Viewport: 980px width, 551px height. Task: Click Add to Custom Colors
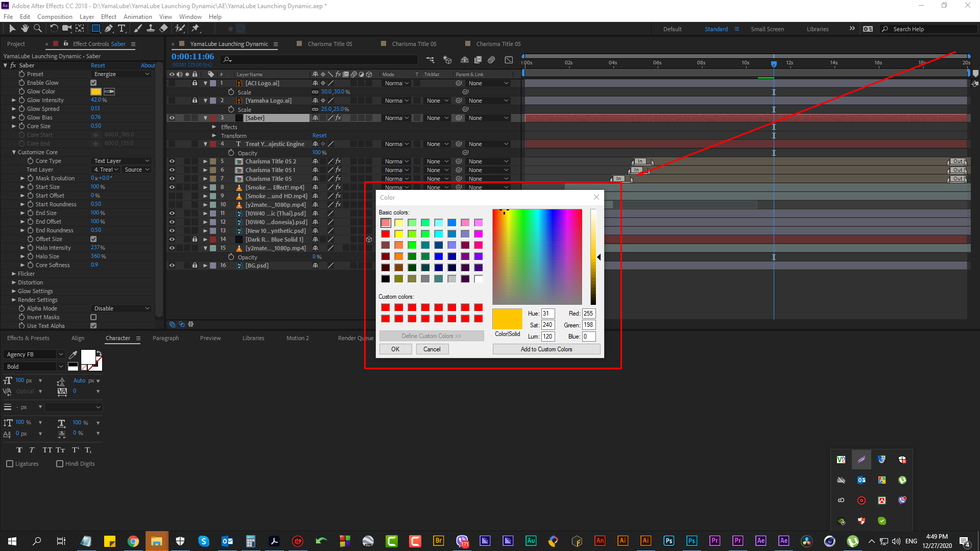click(546, 349)
